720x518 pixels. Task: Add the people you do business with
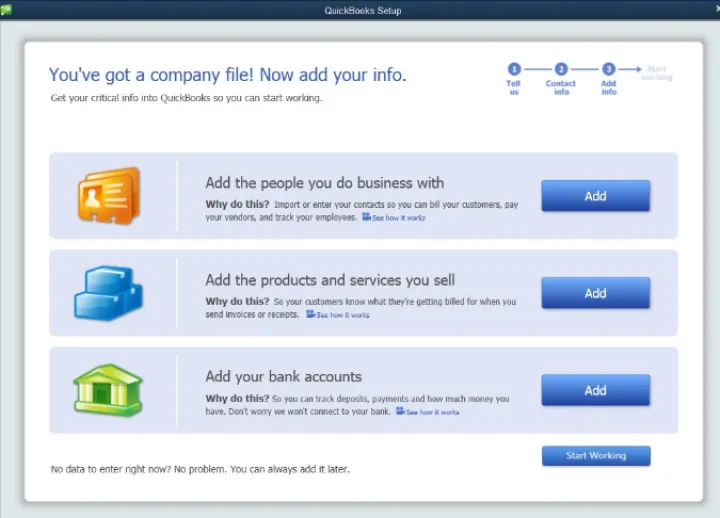[595, 196]
